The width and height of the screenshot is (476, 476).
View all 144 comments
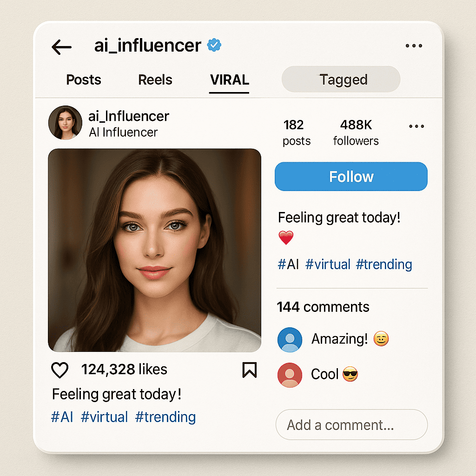click(x=323, y=307)
